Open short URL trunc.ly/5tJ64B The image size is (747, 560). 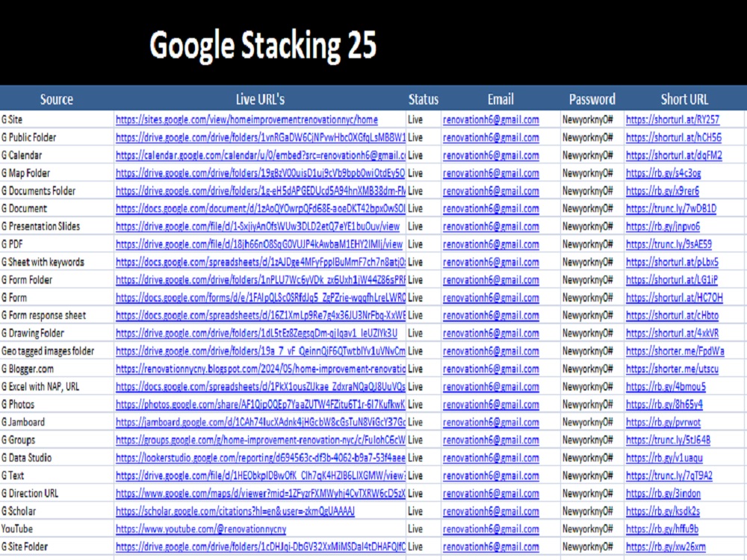[669, 440]
